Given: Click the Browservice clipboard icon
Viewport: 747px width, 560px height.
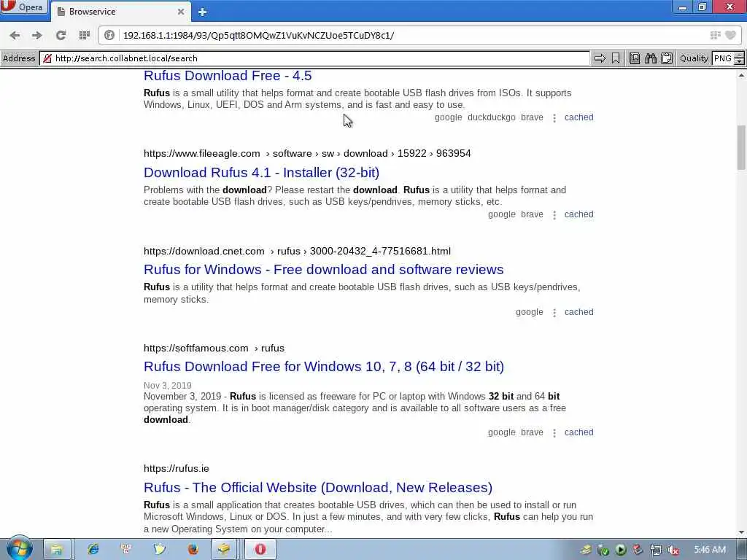Looking at the screenshot, I should point(667,58).
